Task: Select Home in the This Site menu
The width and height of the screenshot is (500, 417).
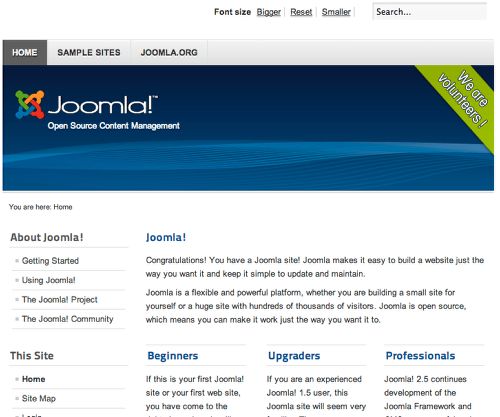Action: coord(34,379)
